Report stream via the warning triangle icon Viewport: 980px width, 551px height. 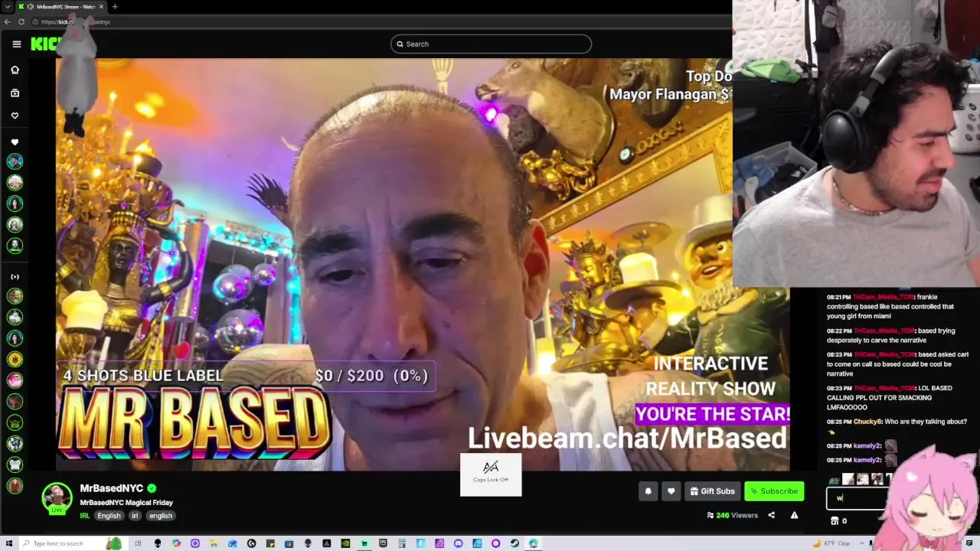[x=794, y=515]
